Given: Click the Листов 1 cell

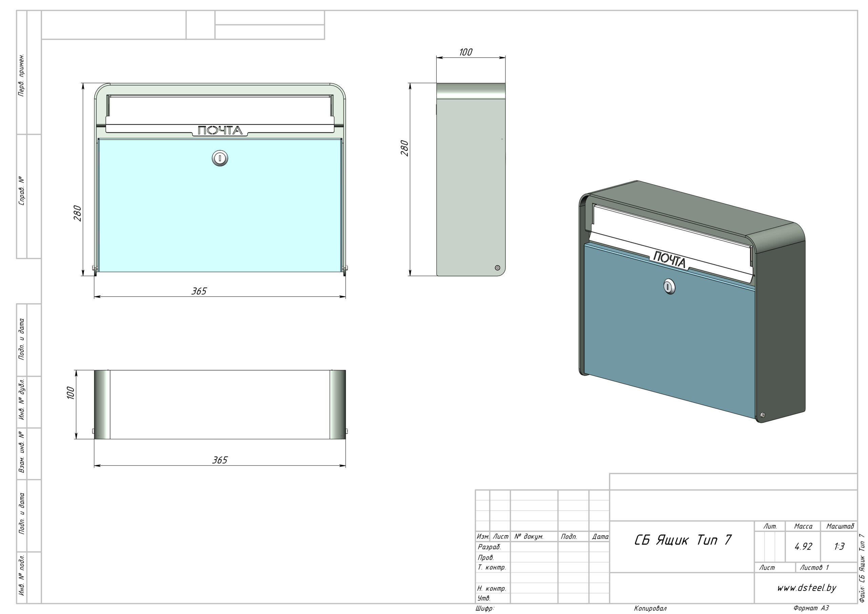Looking at the screenshot, I should (814, 568).
